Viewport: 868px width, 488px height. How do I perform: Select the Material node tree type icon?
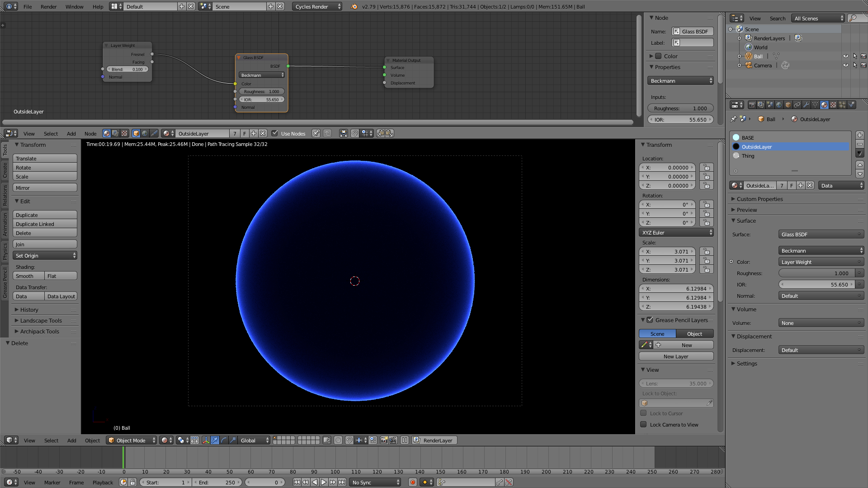click(106, 133)
